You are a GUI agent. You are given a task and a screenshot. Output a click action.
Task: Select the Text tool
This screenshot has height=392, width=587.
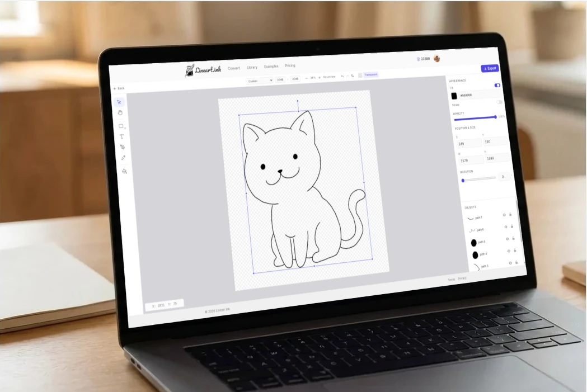[x=121, y=136]
